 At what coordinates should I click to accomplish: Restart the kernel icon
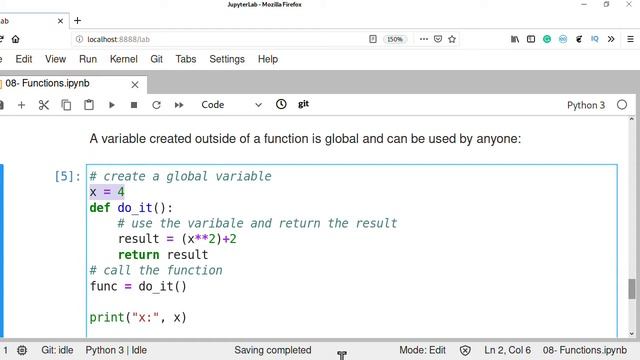point(156,105)
